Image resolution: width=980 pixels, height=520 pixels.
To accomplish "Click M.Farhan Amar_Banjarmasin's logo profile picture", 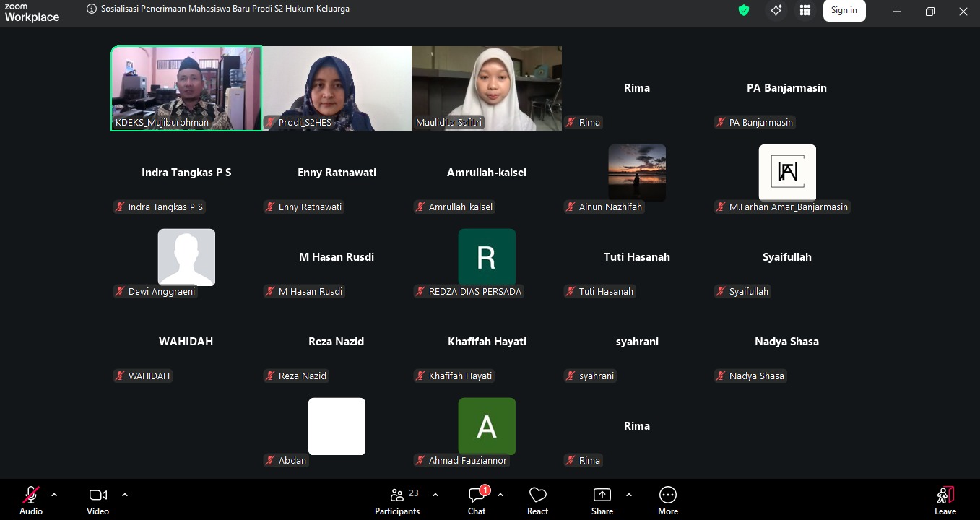I will (x=787, y=173).
